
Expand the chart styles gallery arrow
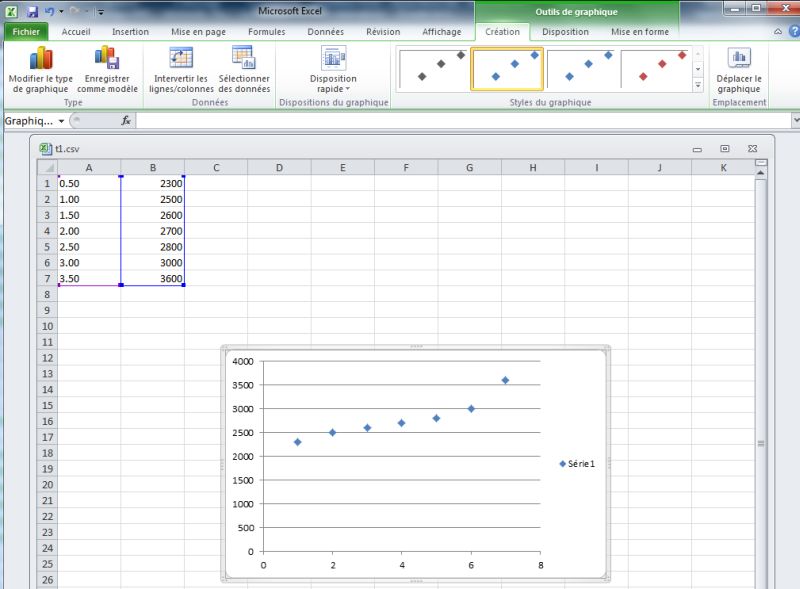coord(698,86)
